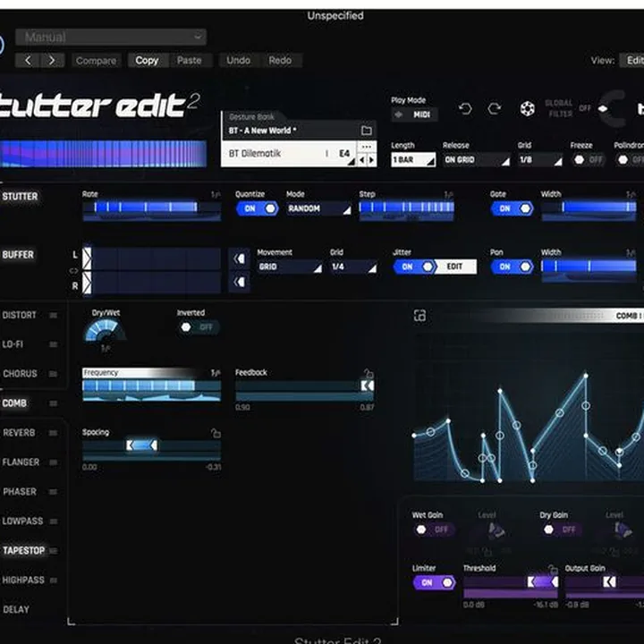Open the Buffer Grid 1/4 dropdown
This screenshot has height=644, width=644.
click(x=353, y=267)
